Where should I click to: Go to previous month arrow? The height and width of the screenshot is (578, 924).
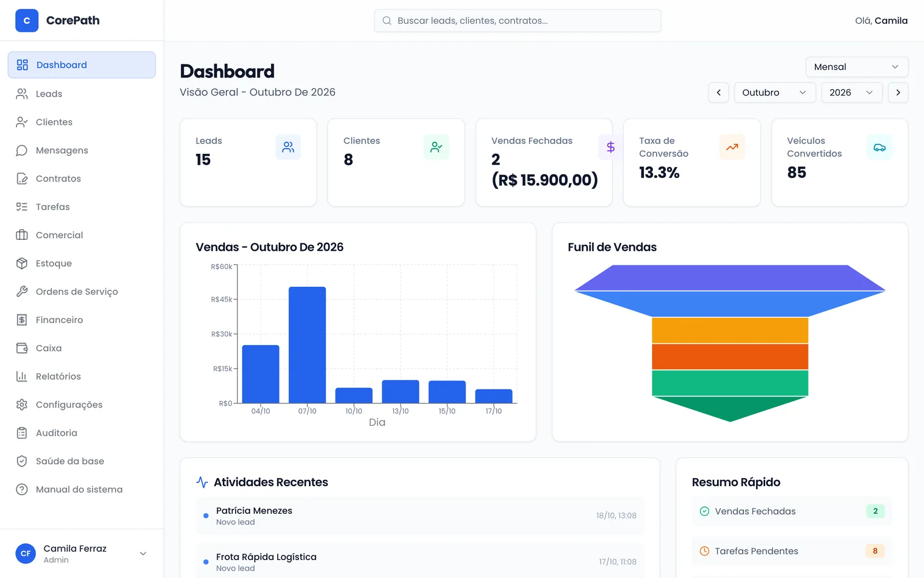point(718,92)
